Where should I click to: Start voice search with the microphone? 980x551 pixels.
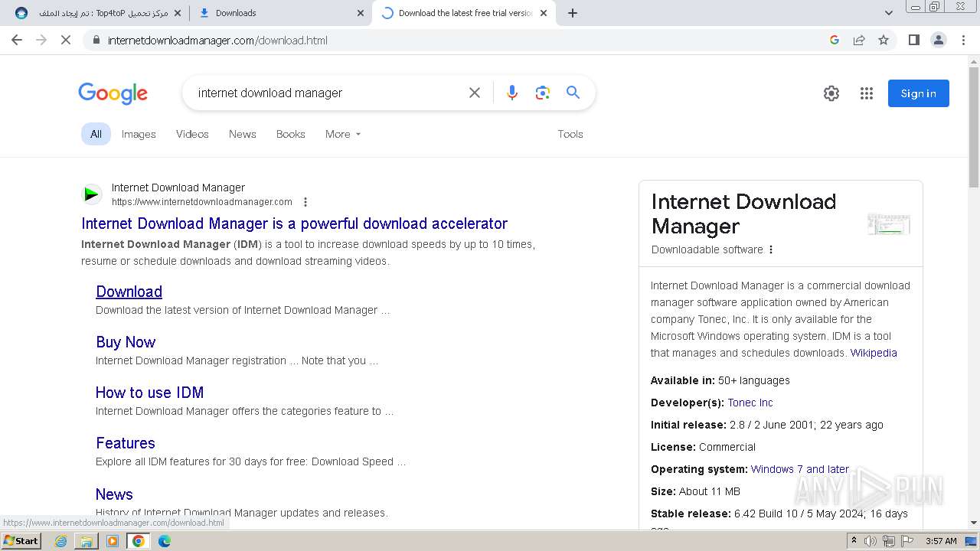[512, 93]
